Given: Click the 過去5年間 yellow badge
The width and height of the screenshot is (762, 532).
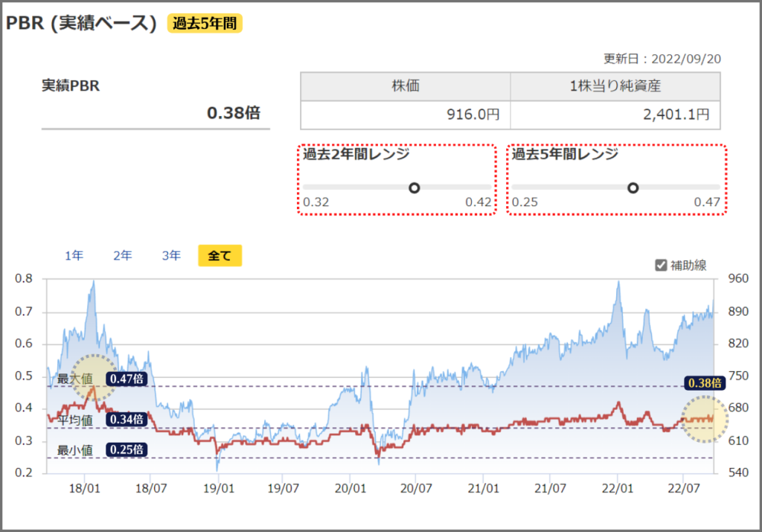Looking at the screenshot, I should click(x=205, y=23).
